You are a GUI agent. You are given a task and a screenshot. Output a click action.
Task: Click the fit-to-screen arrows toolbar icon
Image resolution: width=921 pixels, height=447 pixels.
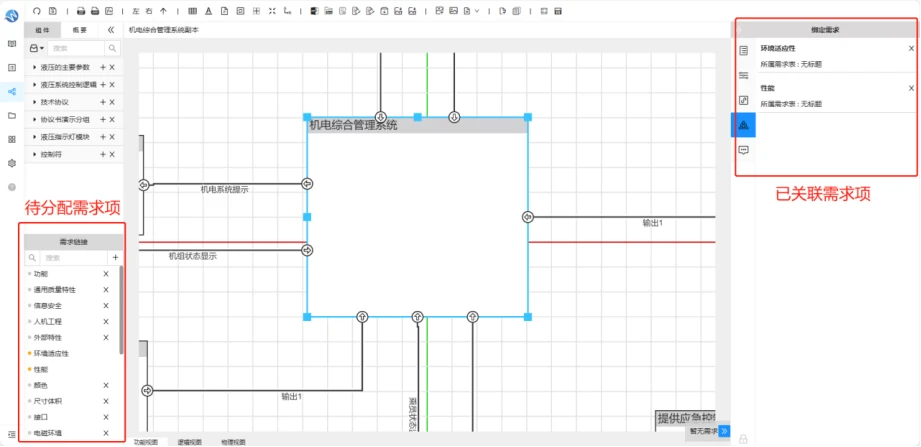tap(272, 11)
